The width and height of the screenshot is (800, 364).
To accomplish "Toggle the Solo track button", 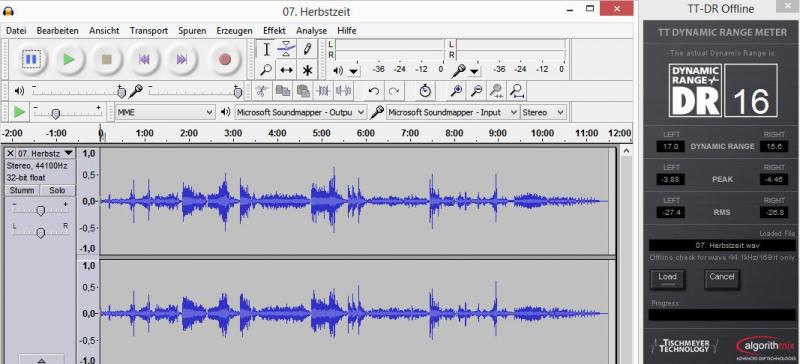I will 58,190.
